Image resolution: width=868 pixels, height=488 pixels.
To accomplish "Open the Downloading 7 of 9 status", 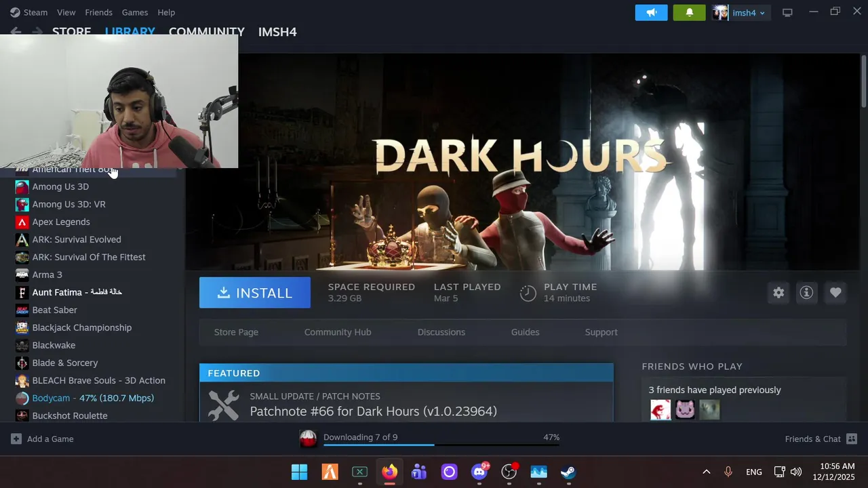I will point(360,437).
